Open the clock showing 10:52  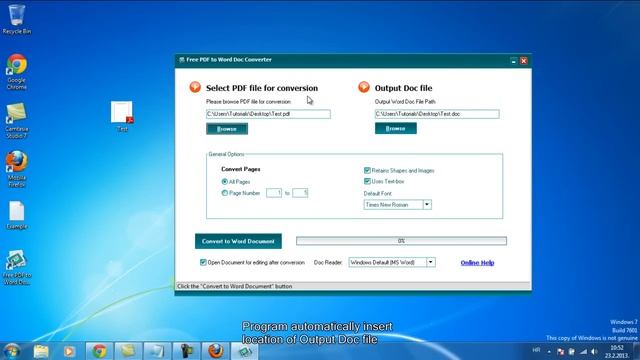pyautogui.click(x=617, y=351)
